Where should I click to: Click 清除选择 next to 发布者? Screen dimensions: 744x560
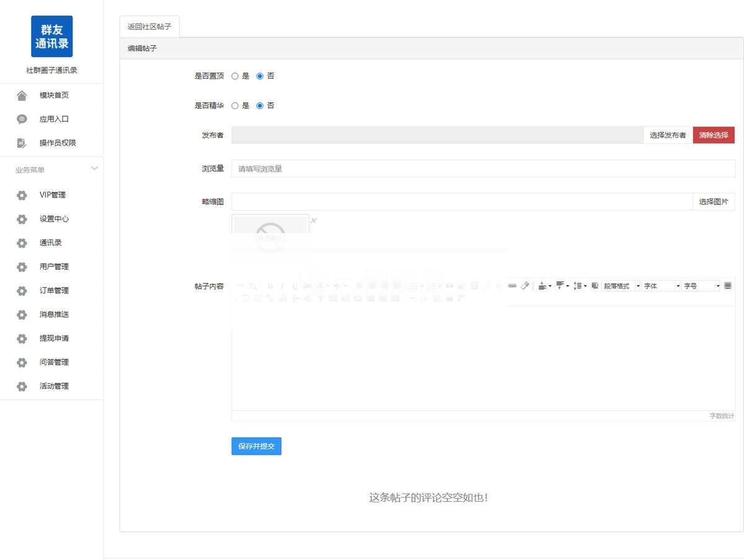coord(714,135)
